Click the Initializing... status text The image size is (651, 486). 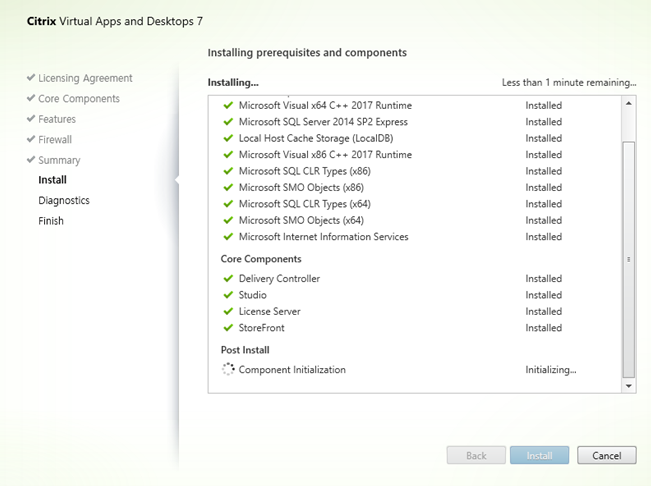[551, 369]
